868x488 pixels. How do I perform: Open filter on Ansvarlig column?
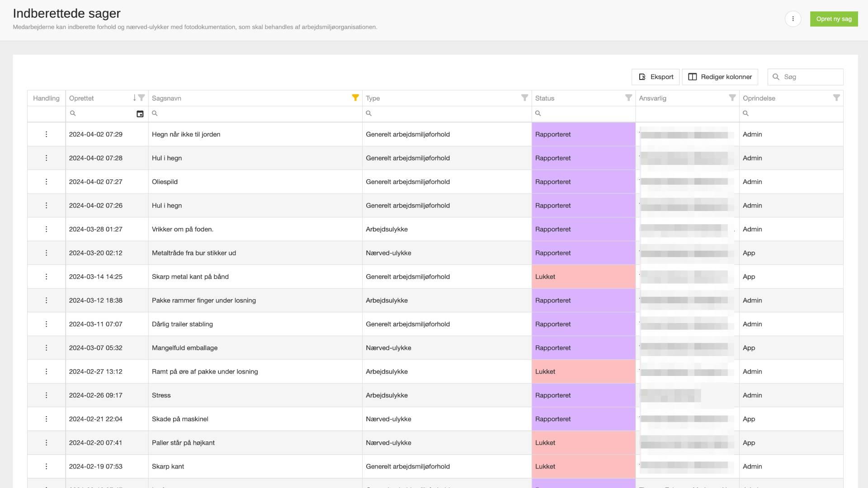[732, 98]
